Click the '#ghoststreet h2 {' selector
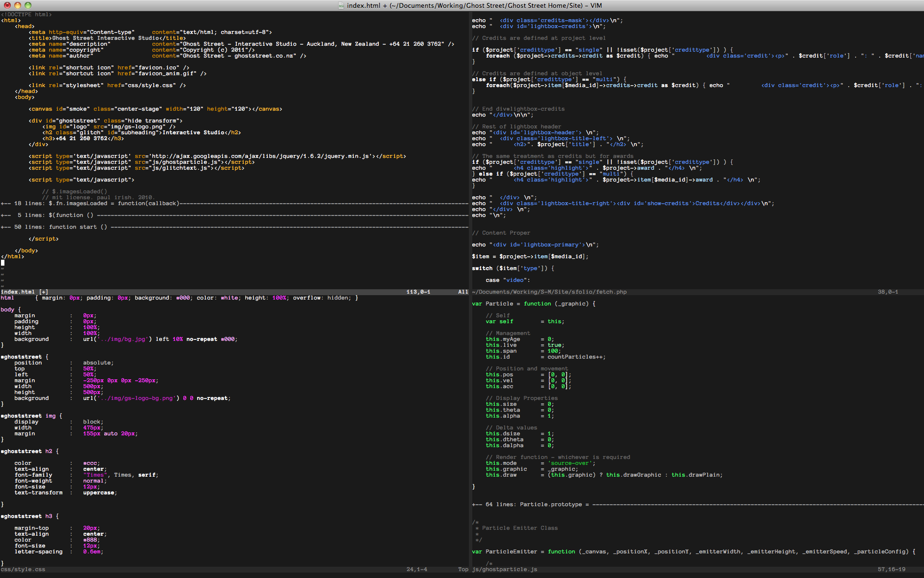Viewport: 924px width, 578px height. click(x=30, y=451)
